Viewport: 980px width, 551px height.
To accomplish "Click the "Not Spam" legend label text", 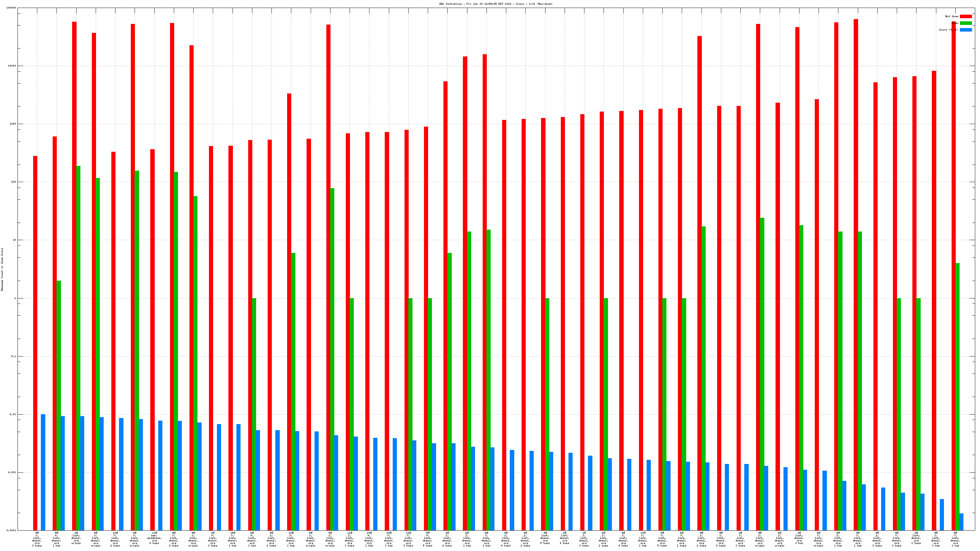I will (952, 16).
